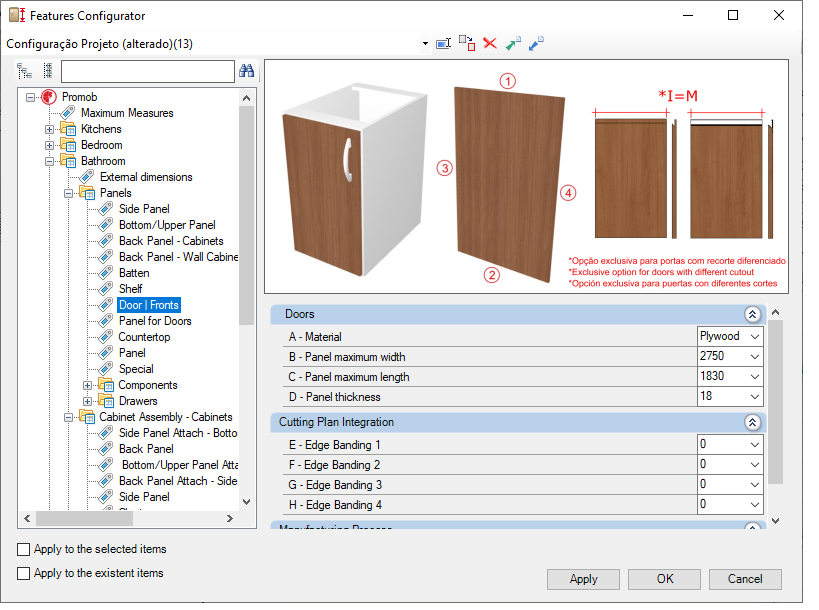Click the rename configuration toolbar icon
819x610 pixels.
(x=443, y=44)
